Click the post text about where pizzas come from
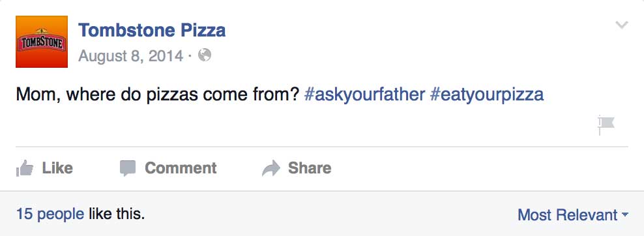Image resolution: width=644 pixels, height=236 pixels. tap(157, 95)
